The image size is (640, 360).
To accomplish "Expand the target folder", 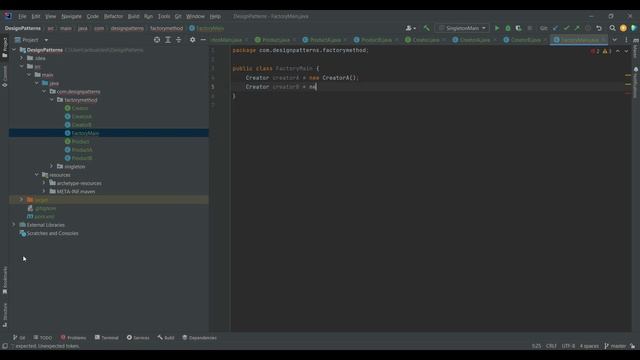I will click(22, 200).
